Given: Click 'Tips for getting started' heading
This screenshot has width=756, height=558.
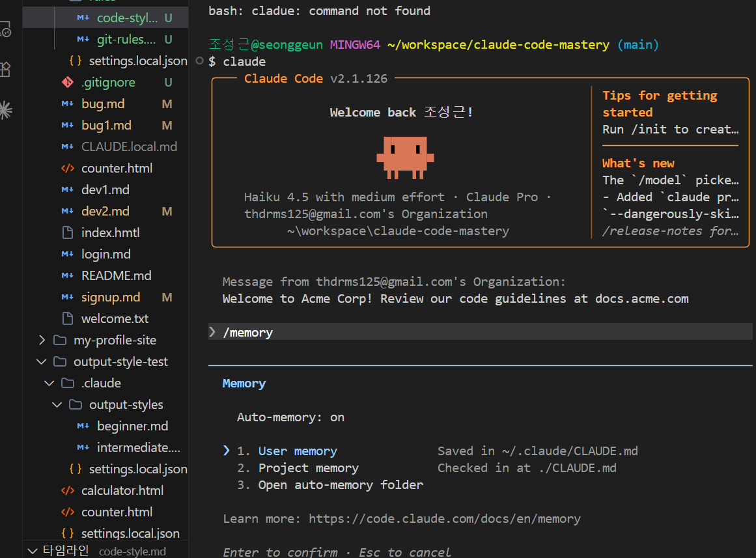Looking at the screenshot, I should (x=660, y=104).
